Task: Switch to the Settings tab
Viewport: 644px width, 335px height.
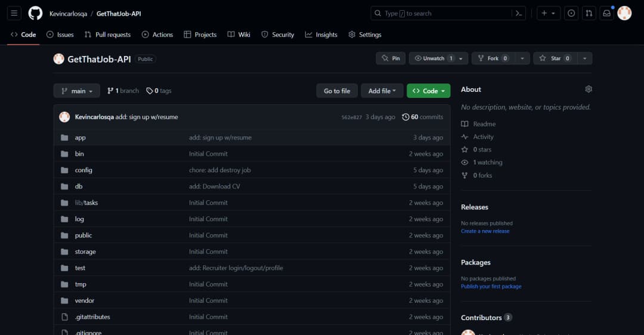Action: click(x=365, y=35)
